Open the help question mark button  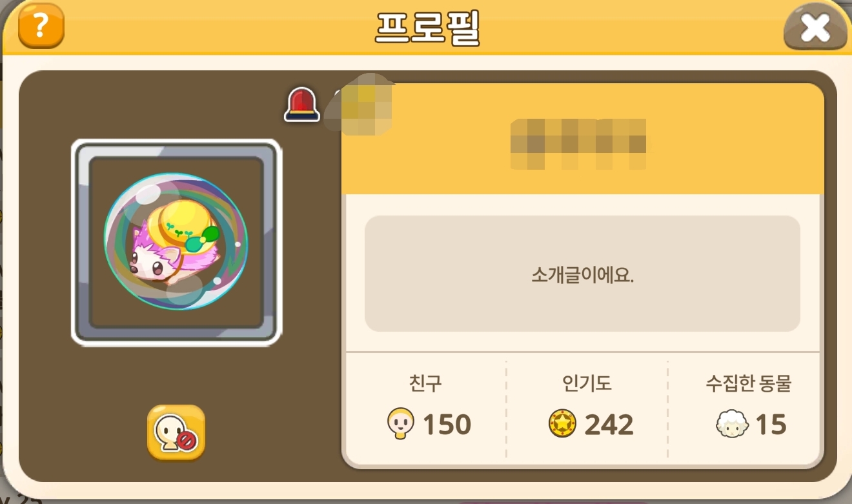(x=41, y=26)
